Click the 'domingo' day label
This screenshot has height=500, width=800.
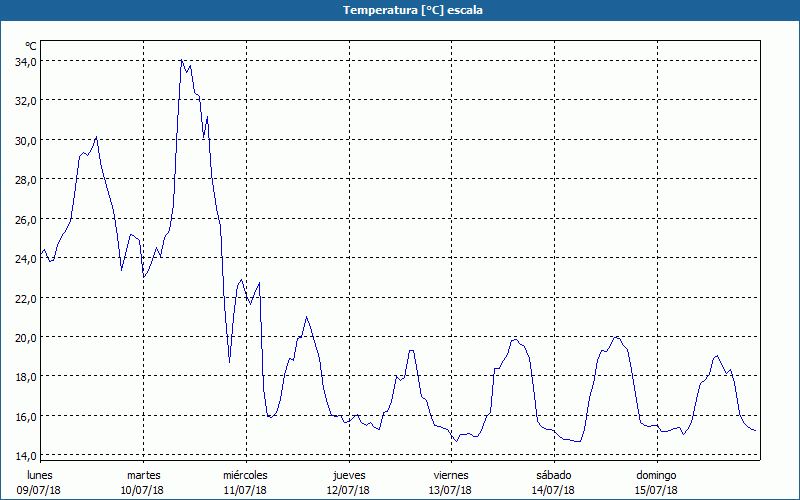tap(656, 475)
